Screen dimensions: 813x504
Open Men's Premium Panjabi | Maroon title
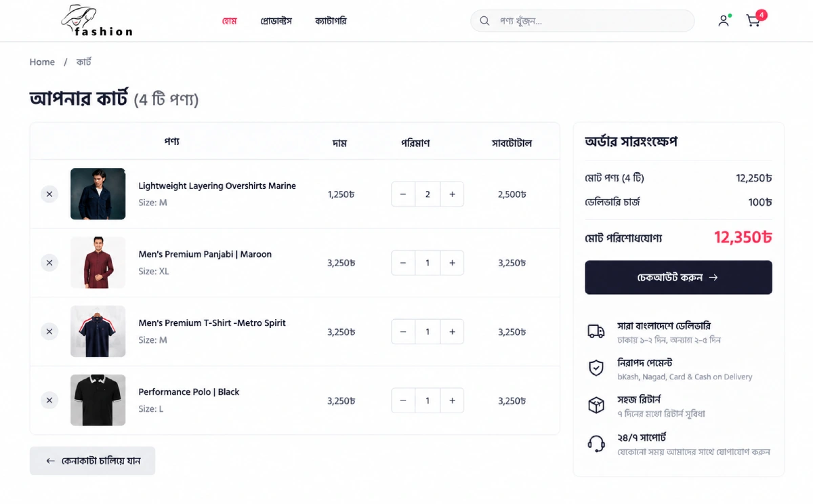click(x=205, y=254)
